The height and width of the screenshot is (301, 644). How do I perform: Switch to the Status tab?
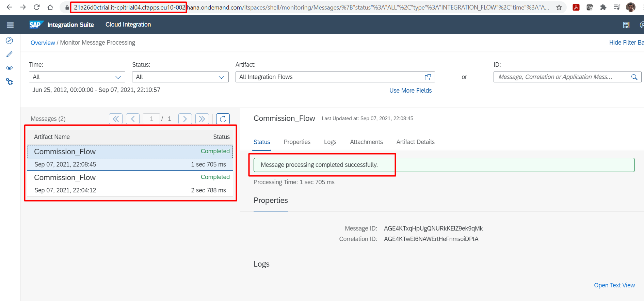coord(262,142)
